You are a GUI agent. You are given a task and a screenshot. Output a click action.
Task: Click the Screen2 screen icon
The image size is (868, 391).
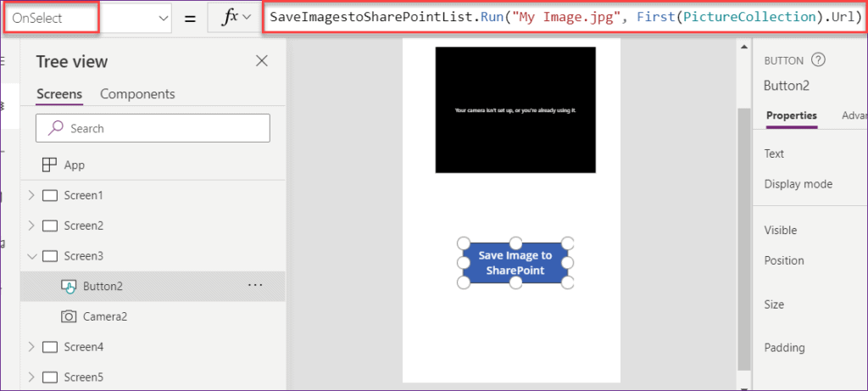(50, 226)
